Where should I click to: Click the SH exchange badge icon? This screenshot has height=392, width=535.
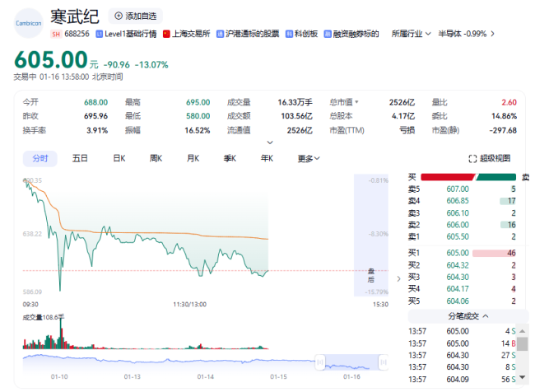tap(56, 34)
